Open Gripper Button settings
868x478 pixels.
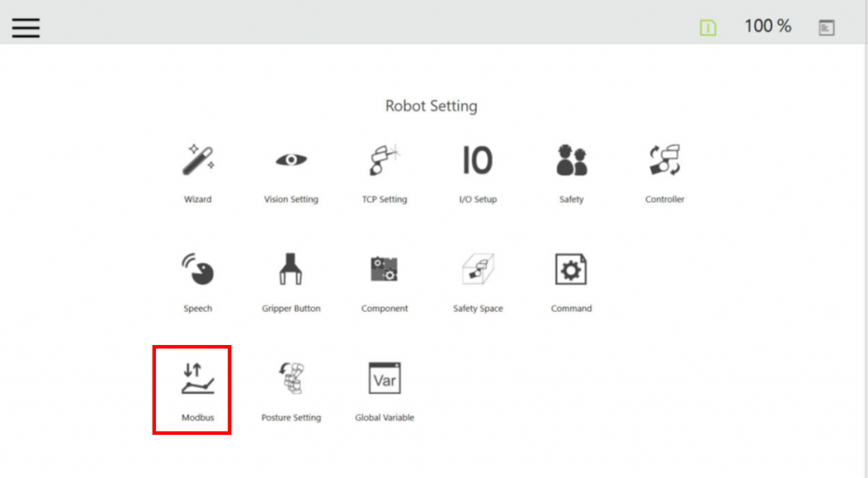[291, 270]
